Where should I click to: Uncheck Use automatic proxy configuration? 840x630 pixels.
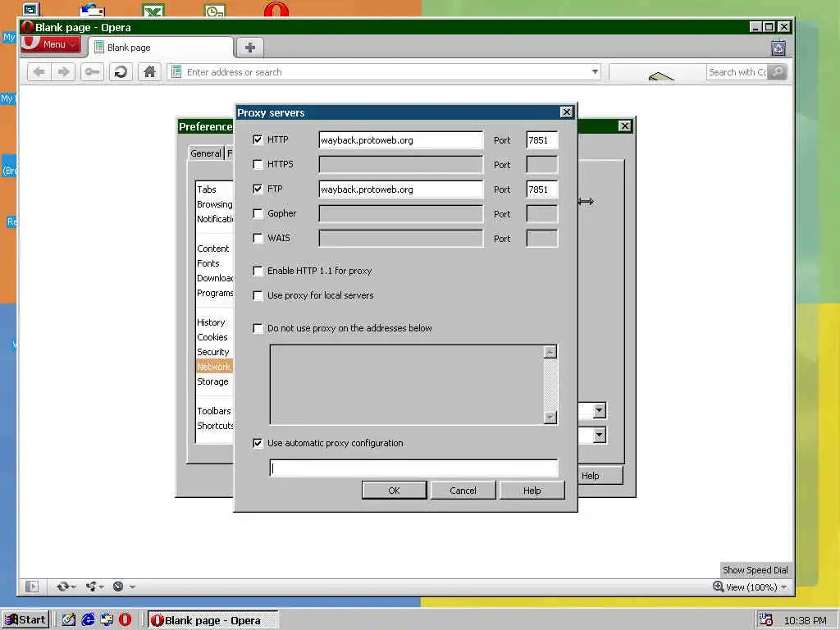[x=258, y=443]
